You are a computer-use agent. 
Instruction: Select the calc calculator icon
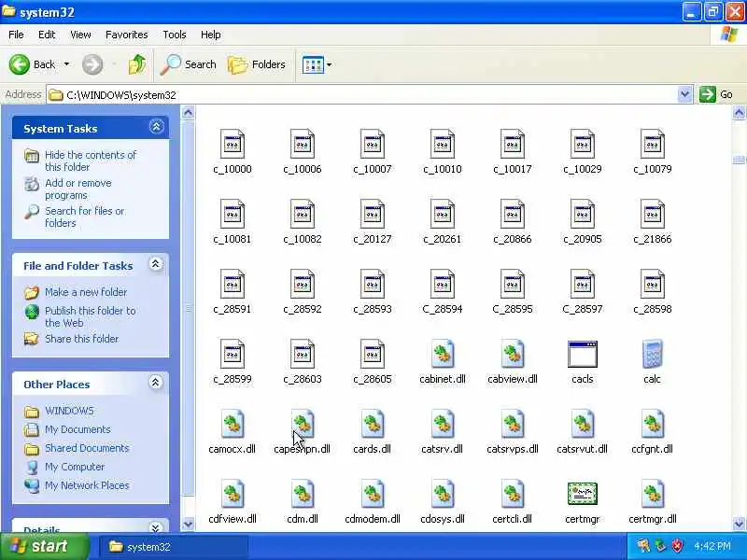(652, 355)
